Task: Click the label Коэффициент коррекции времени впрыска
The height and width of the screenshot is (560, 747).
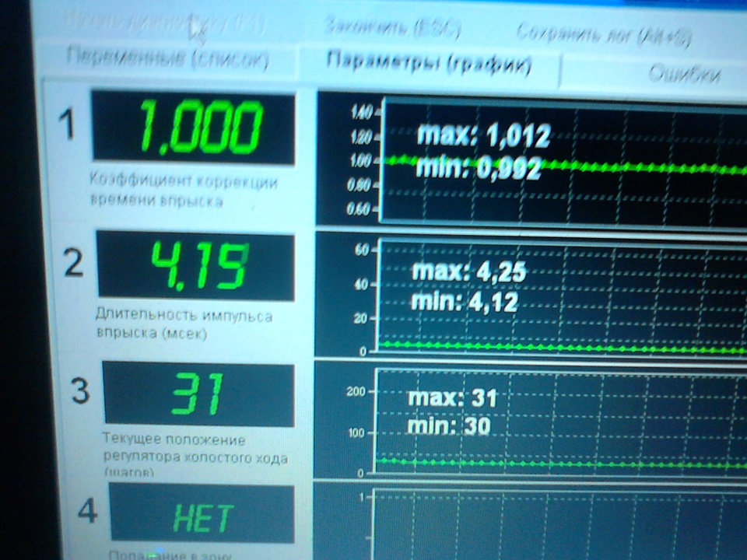Action: coord(184,191)
